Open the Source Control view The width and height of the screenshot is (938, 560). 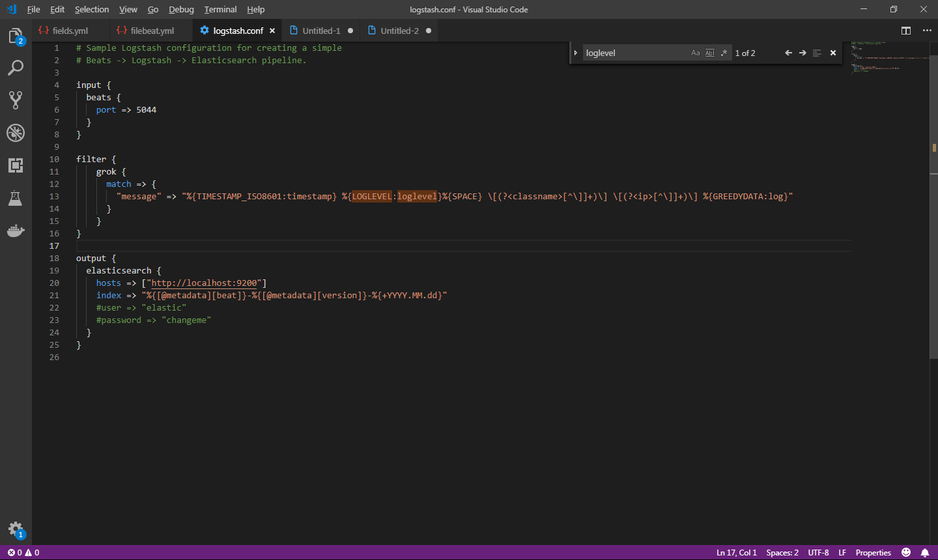click(16, 100)
